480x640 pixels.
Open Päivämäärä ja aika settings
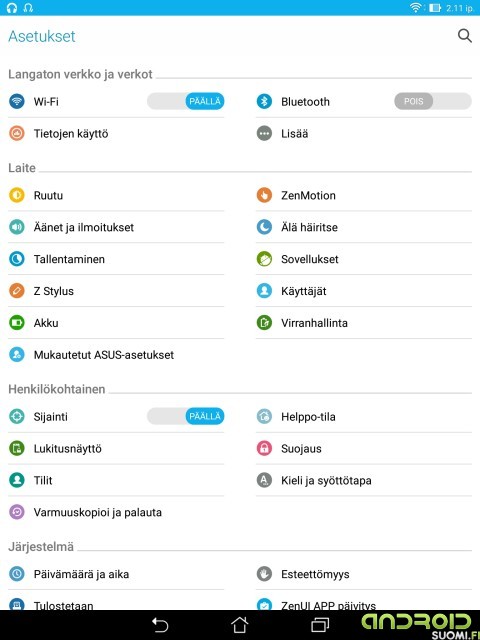[116, 574]
